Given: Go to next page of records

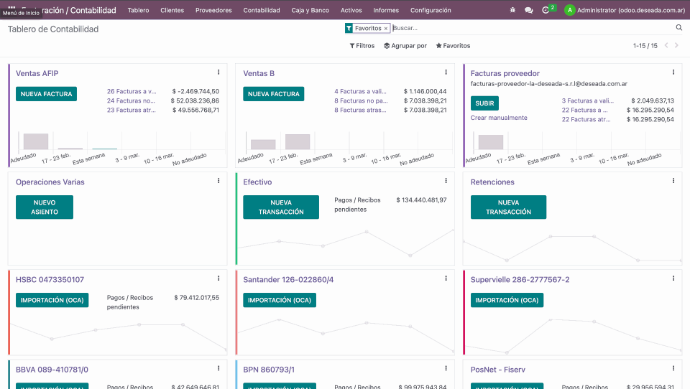Looking at the screenshot, I should [x=677, y=45].
